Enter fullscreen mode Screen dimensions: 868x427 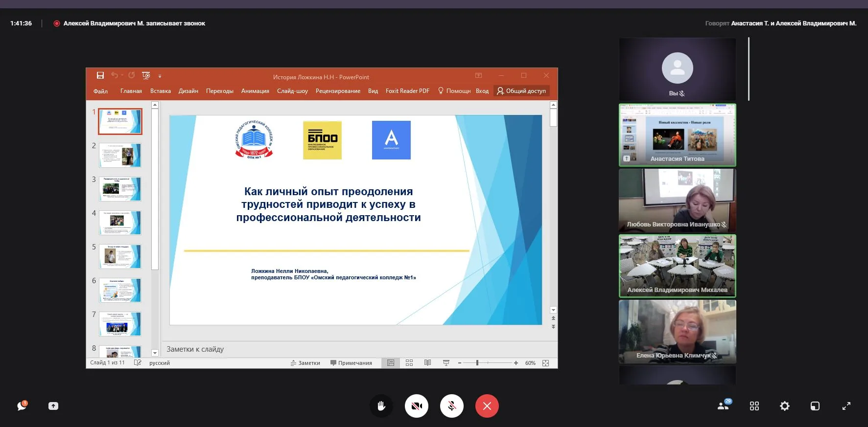pos(846,406)
